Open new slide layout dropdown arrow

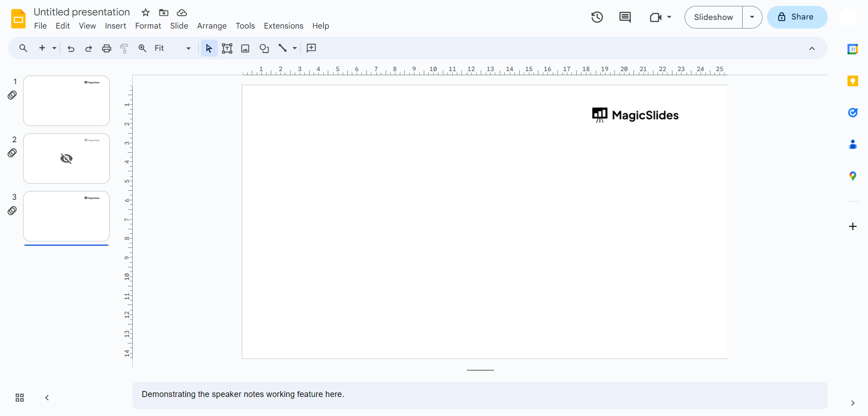tap(54, 48)
